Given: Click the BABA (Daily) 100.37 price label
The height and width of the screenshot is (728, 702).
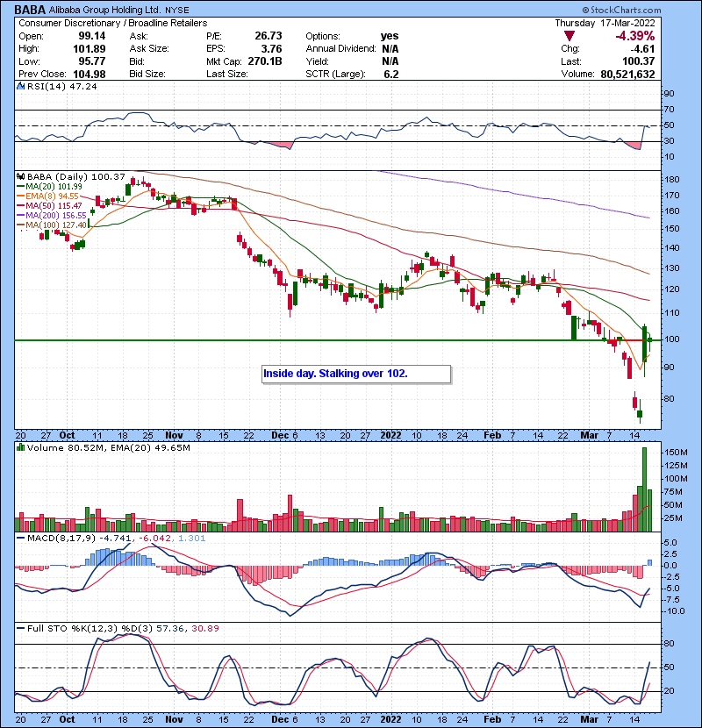Looking at the screenshot, I should (76, 177).
